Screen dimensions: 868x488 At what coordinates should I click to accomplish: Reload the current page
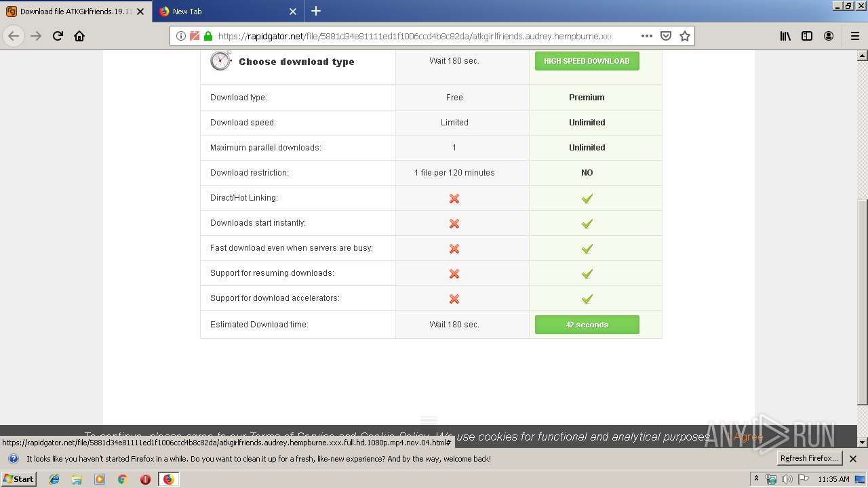[58, 36]
